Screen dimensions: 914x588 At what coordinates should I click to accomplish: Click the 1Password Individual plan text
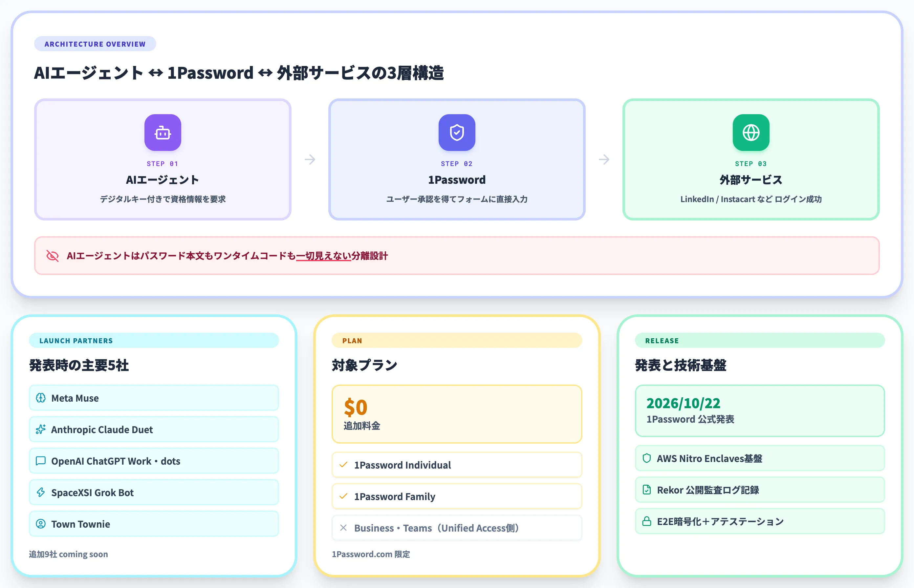(402, 465)
